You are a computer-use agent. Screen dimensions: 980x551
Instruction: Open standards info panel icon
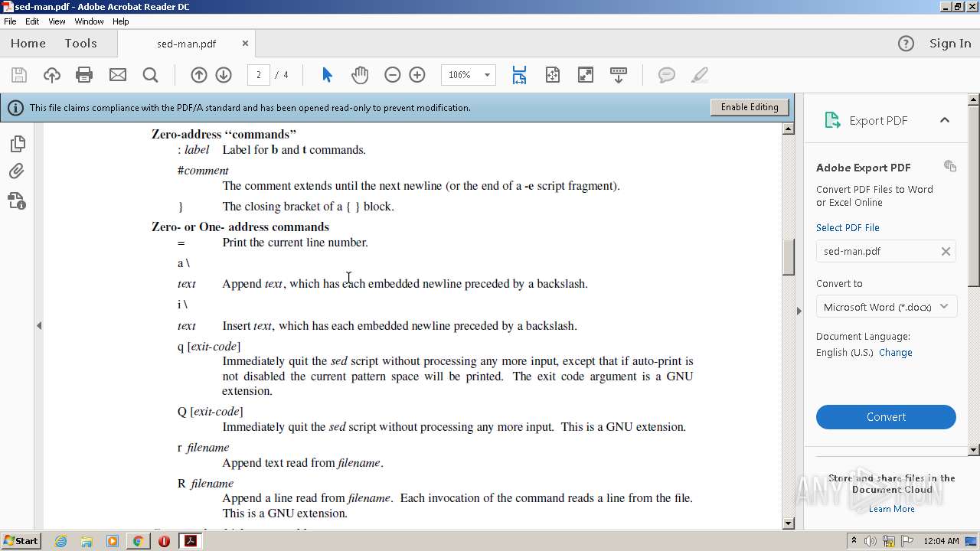point(17,201)
